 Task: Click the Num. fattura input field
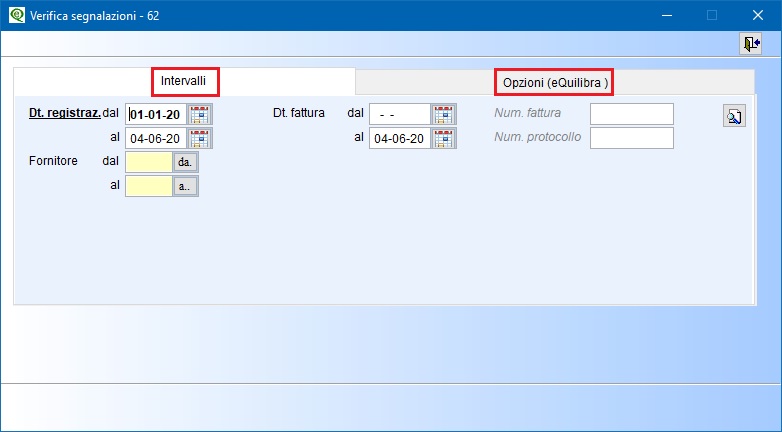tap(632, 114)
